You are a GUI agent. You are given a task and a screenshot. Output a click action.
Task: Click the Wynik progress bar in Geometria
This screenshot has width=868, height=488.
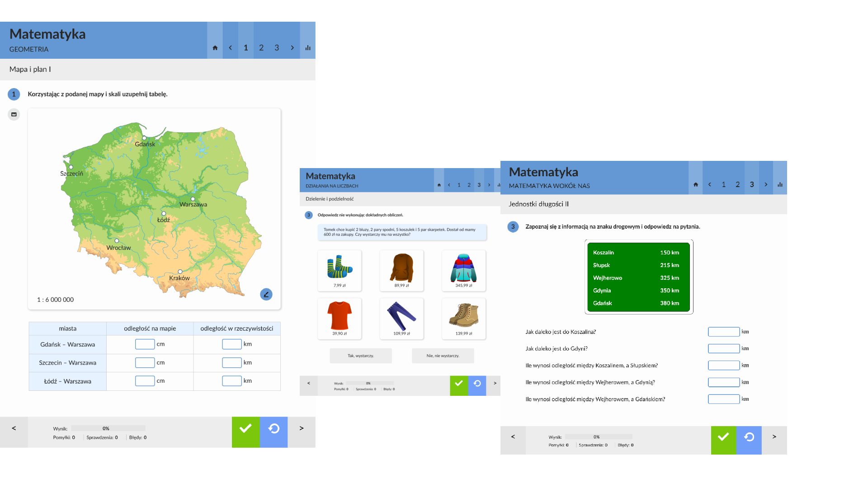108,428
